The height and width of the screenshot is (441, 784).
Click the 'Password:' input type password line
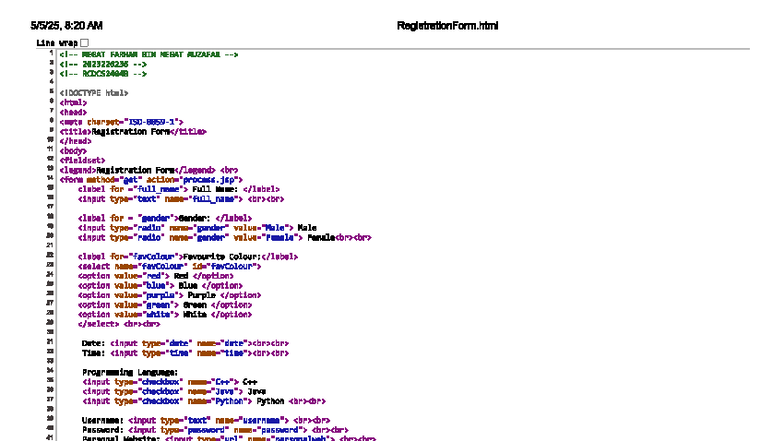point(216,430)
